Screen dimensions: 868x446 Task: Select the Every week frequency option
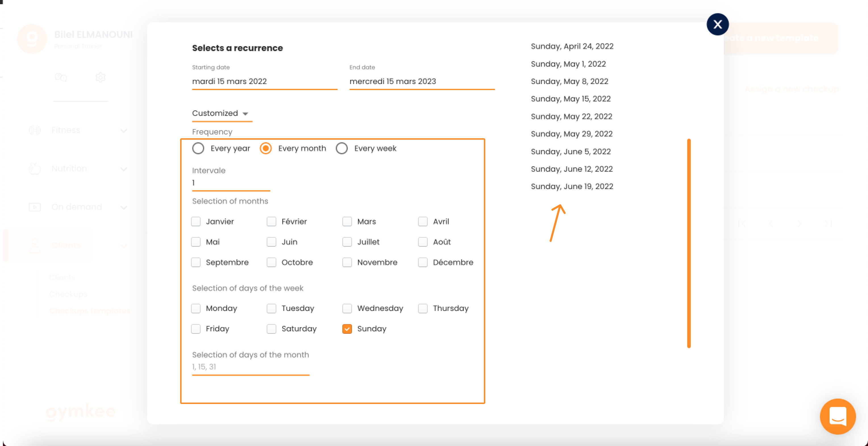[x=342, y=148]
